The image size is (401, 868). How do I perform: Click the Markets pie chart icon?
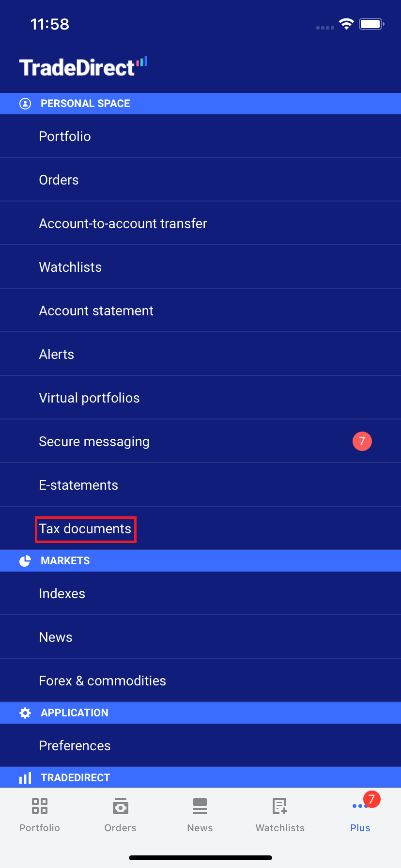pos(25,561)
